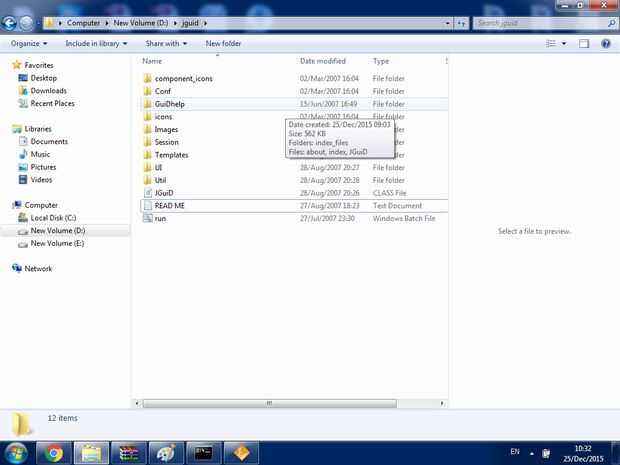Select Computer node in navigation pane
620x465 pixels.
tap(41, 205)
